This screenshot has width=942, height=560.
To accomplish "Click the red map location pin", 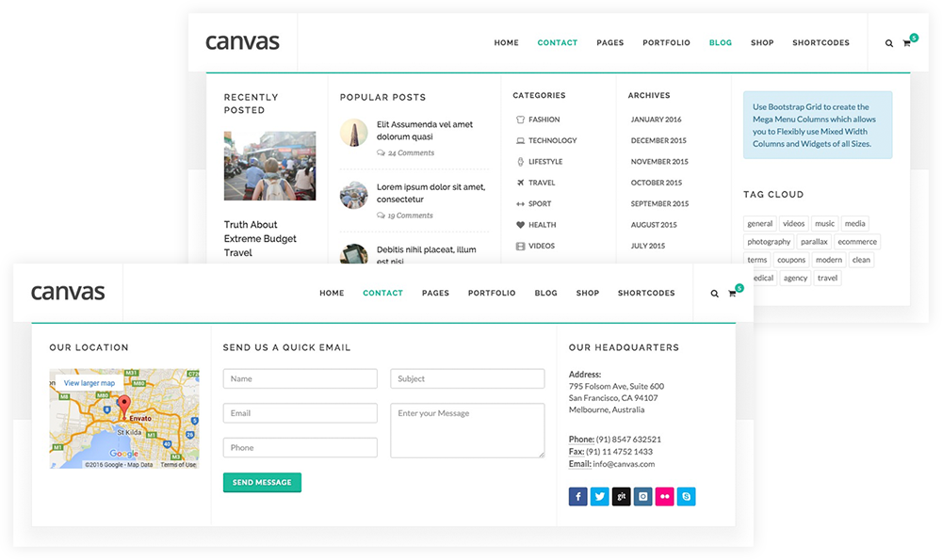I will coord(122,407).
